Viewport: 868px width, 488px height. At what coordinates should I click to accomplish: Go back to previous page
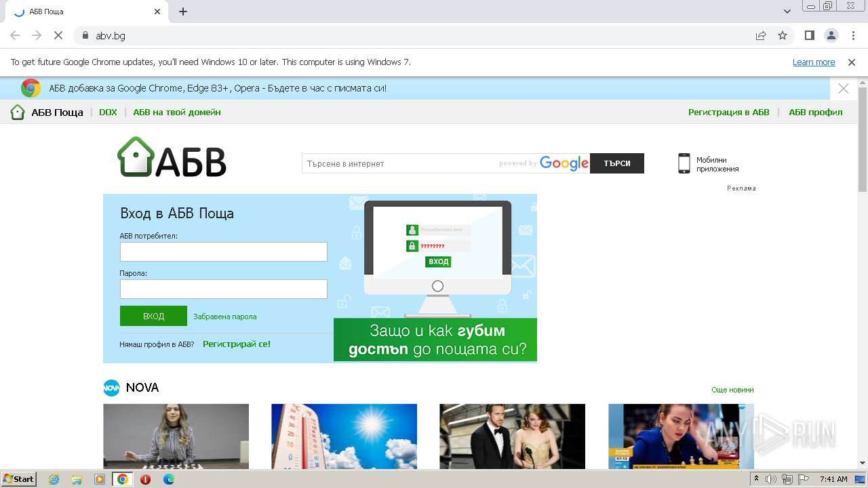(x=15, y=35)
